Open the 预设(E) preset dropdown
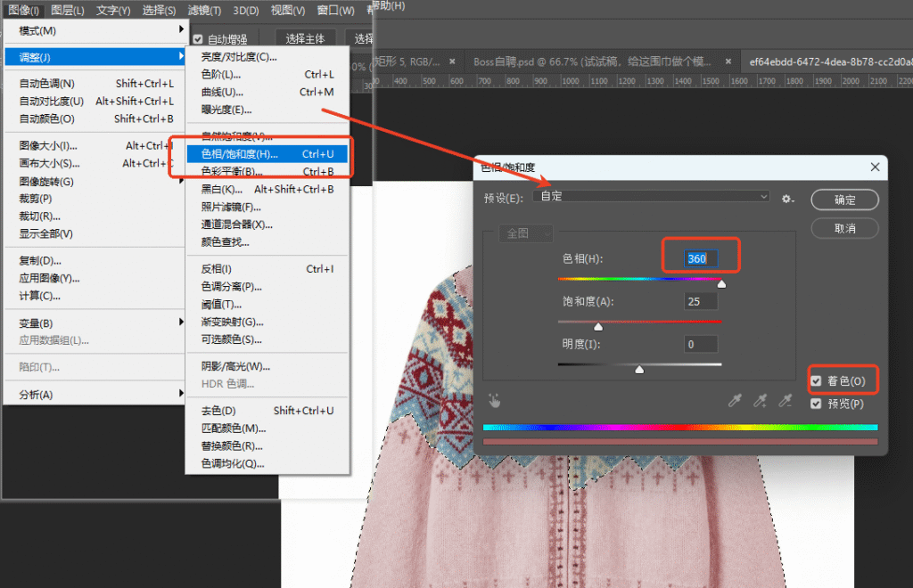913x588 pixels. click(x=652, y=196)
